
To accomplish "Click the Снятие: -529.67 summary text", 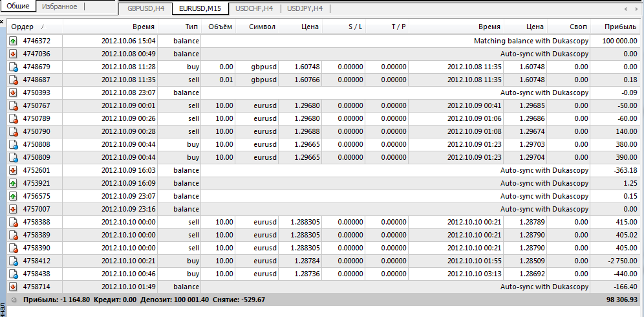I will 239,300.
